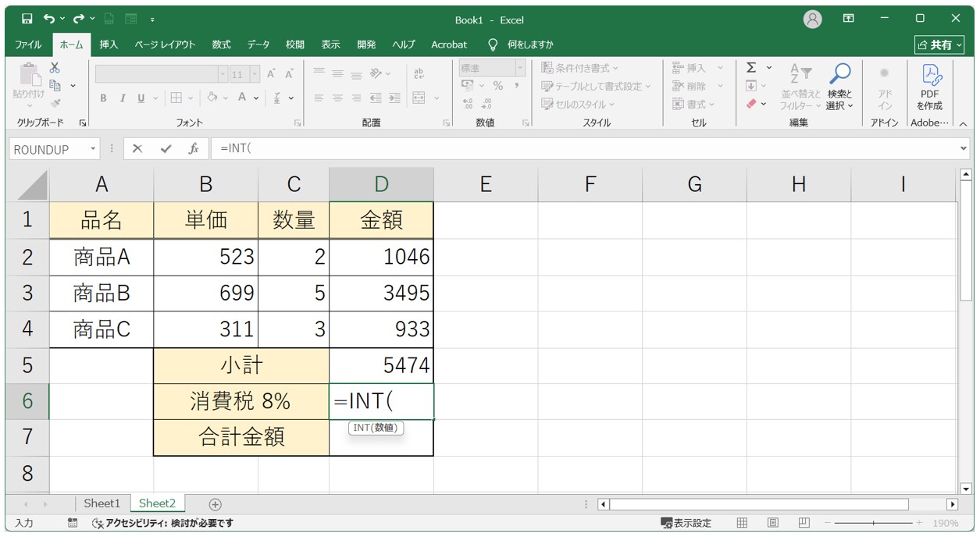Click the 共有 share button
The width and height of the screenshot is (980, 537).
pyautogui.click(x=939, y=45)
